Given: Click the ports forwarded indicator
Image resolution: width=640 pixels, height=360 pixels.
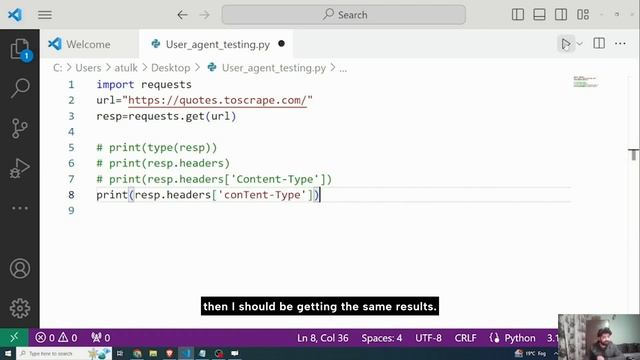Looking at the screenshot, I should point(100,338).
